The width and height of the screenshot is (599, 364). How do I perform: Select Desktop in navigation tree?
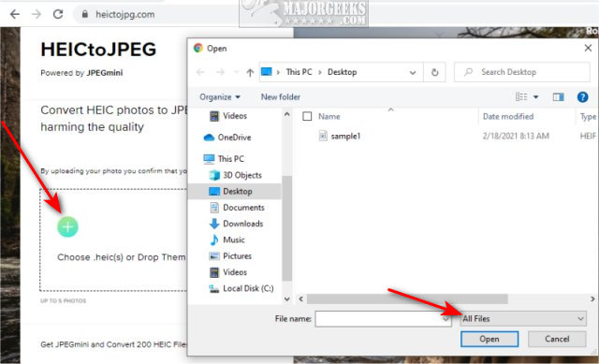235,192
